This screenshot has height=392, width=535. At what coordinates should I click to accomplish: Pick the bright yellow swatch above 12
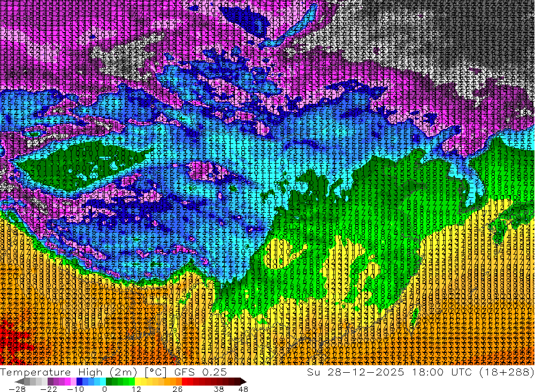click(x=137, y=381)
